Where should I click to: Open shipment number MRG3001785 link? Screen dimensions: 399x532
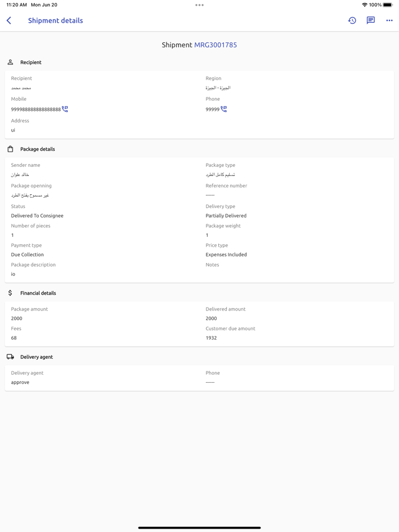(215, 45)
